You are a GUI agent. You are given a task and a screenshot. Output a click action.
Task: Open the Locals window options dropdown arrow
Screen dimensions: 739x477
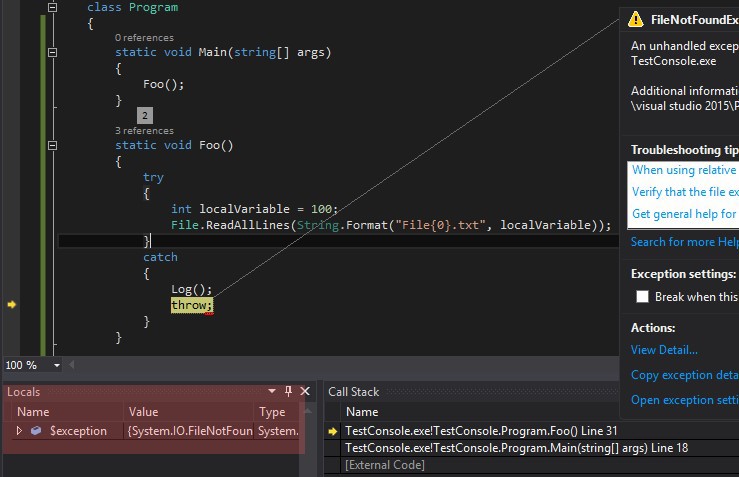(x=272, y=391)
